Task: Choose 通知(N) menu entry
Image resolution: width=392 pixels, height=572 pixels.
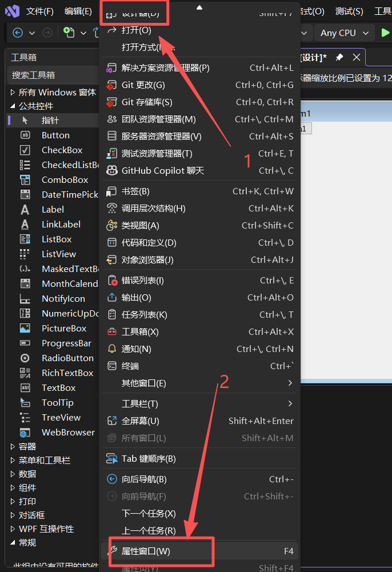Action: (x=200, y=349)
